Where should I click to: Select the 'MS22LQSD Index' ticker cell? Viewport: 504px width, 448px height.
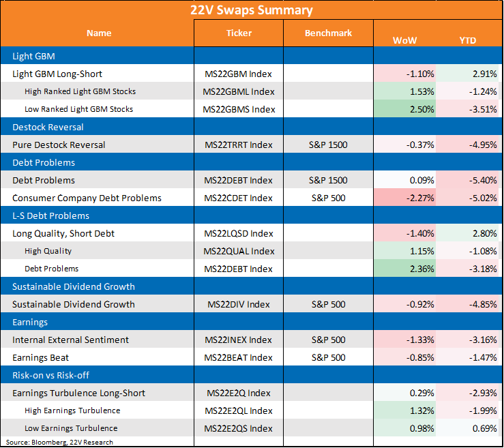(x=239, y=234)
